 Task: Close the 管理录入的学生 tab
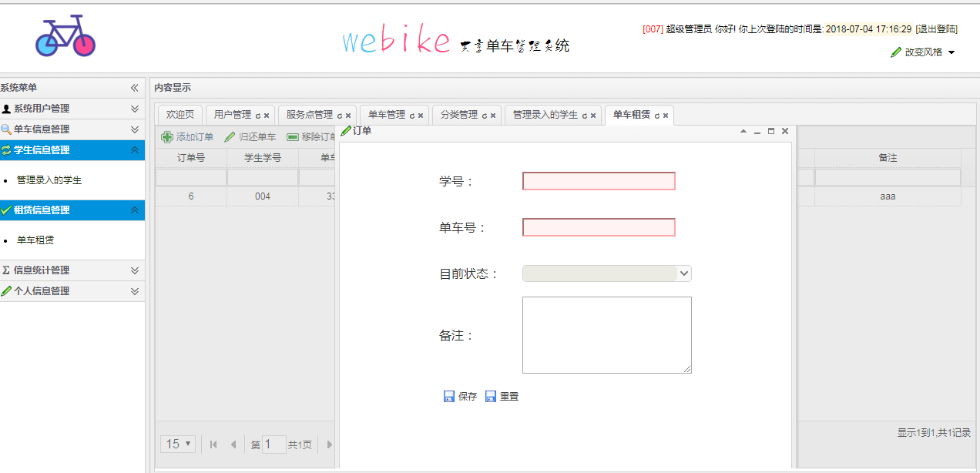tap(593, 116)
